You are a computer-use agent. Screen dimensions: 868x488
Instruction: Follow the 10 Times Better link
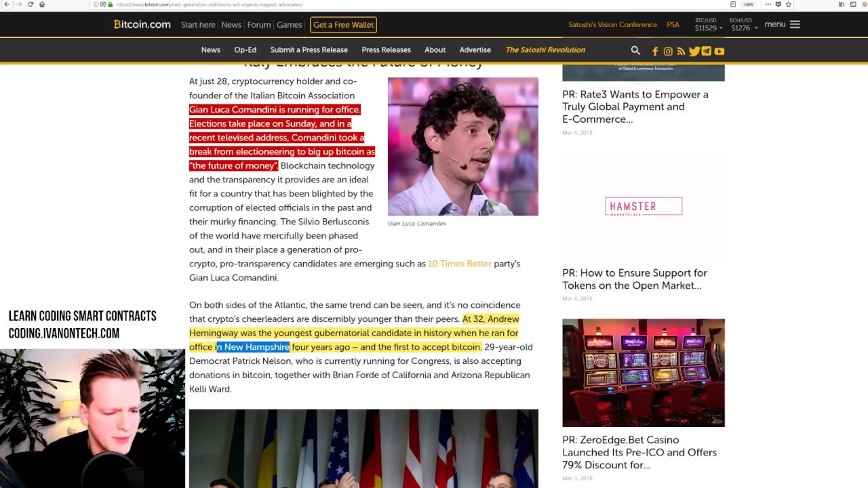click(459, 264)
